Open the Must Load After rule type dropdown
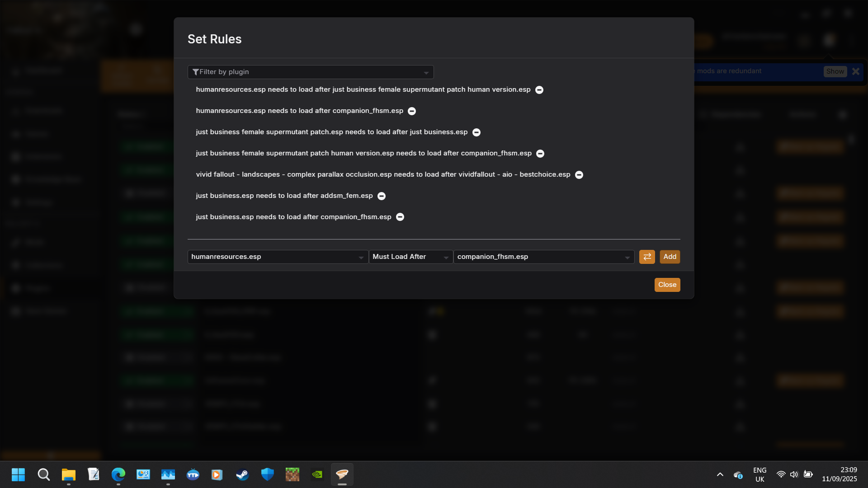The width and height of the screenshot is (868, 488). coord(411,257)
